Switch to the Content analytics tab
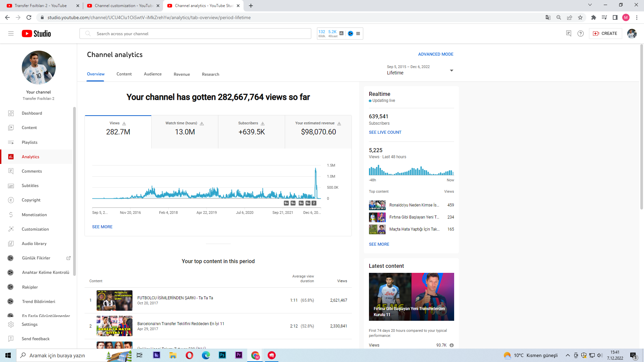 click(x=124, y=74)
